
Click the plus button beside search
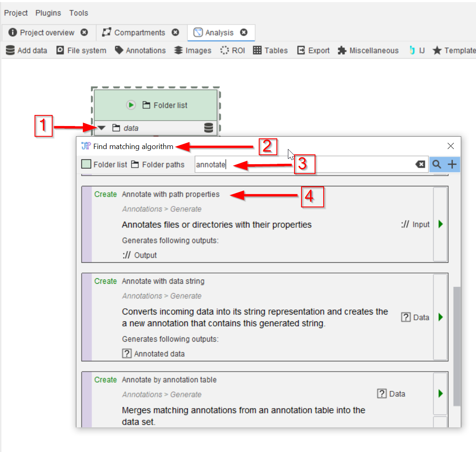(x=452, y=164)
